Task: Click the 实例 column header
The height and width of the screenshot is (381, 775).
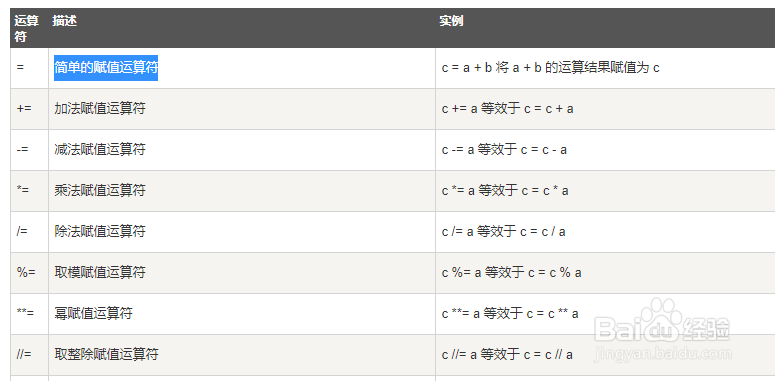Action: click(451, 21)
